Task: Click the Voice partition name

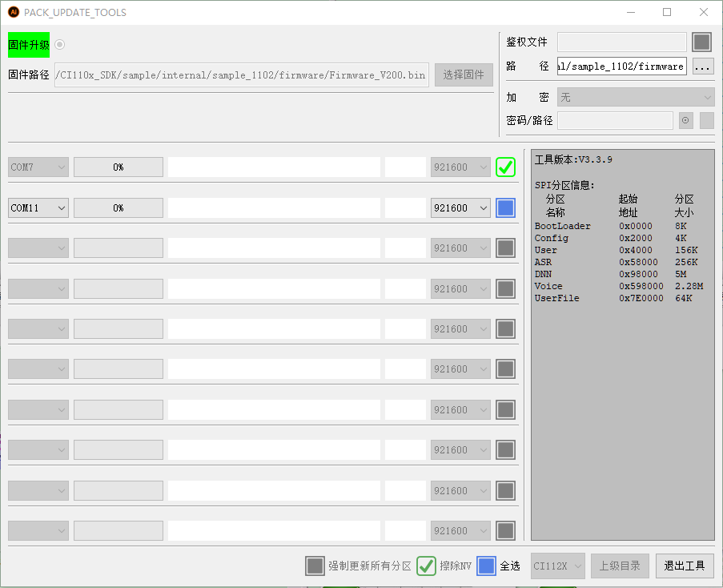Action: pos(548,286)
